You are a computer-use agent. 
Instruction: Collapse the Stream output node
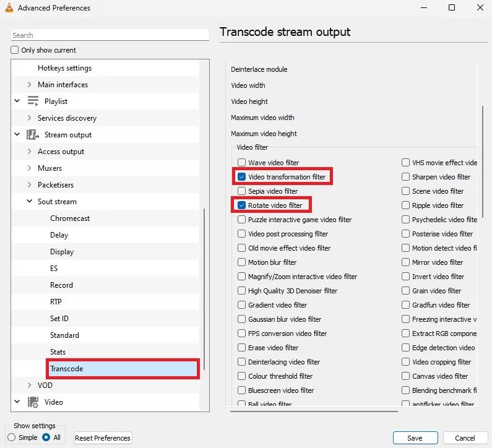coord(17,134)
